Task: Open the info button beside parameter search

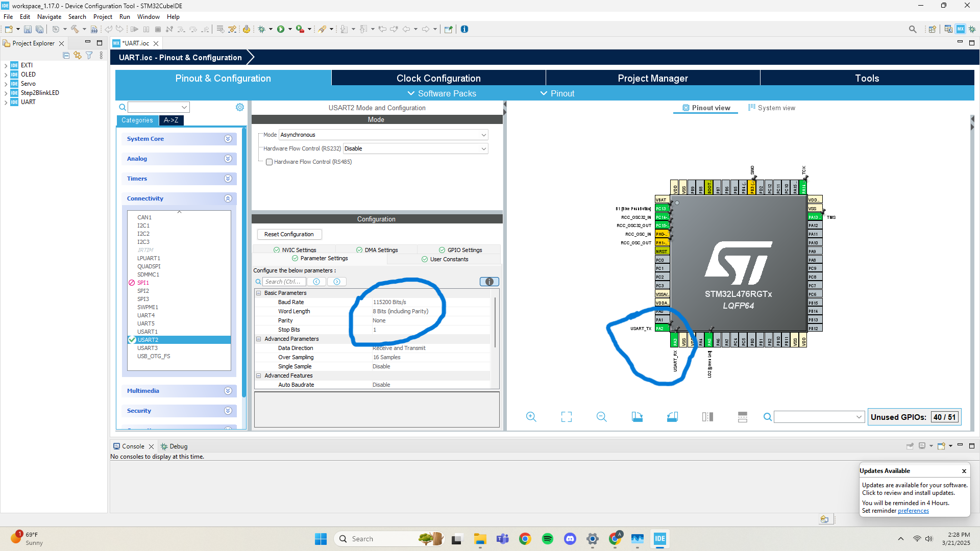Action: (489, 281)
